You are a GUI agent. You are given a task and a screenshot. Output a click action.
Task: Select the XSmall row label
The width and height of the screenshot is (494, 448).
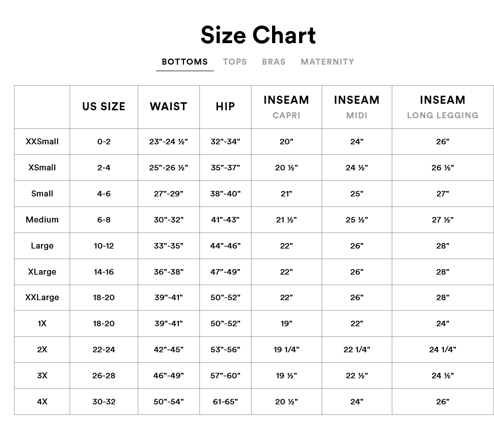click(42, 167)
